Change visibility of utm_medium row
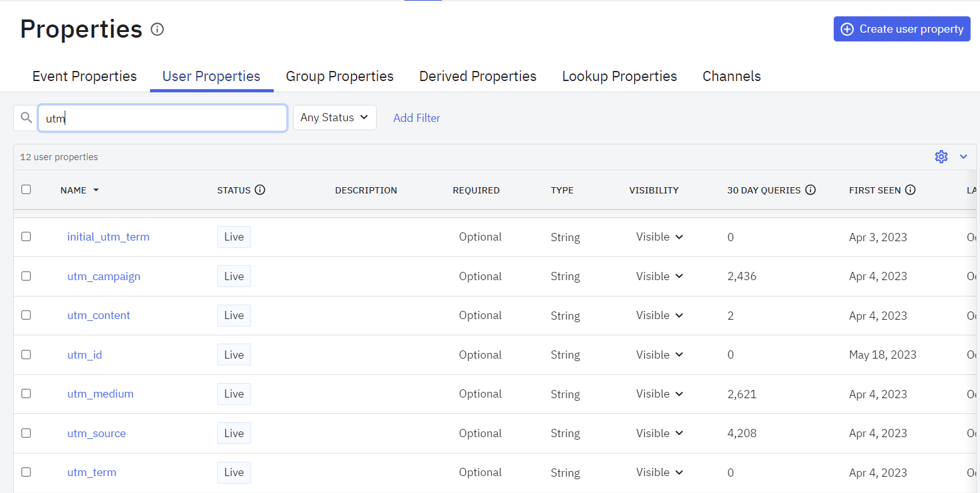Viewport: 980px width, 493px height. (659, 394)
